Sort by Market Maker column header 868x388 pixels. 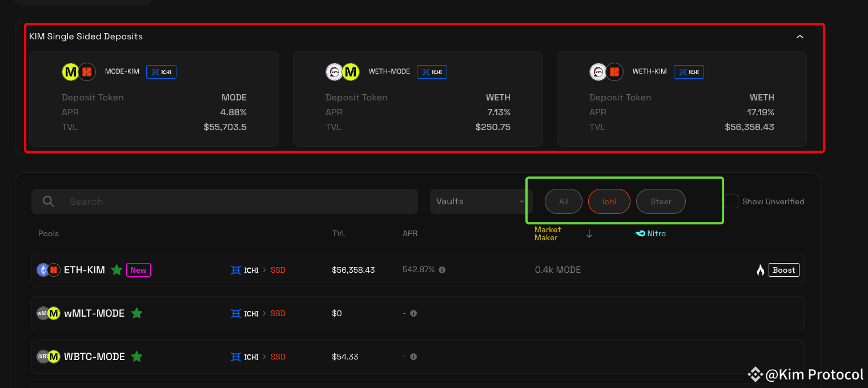coord(548,233)
